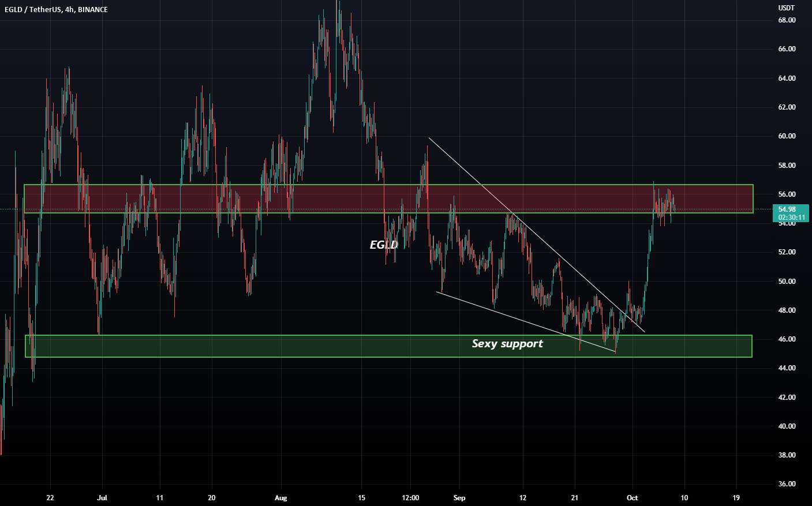Click the 56.00 price axis label
The image size is (812, 506).
(x=787, y=194)
